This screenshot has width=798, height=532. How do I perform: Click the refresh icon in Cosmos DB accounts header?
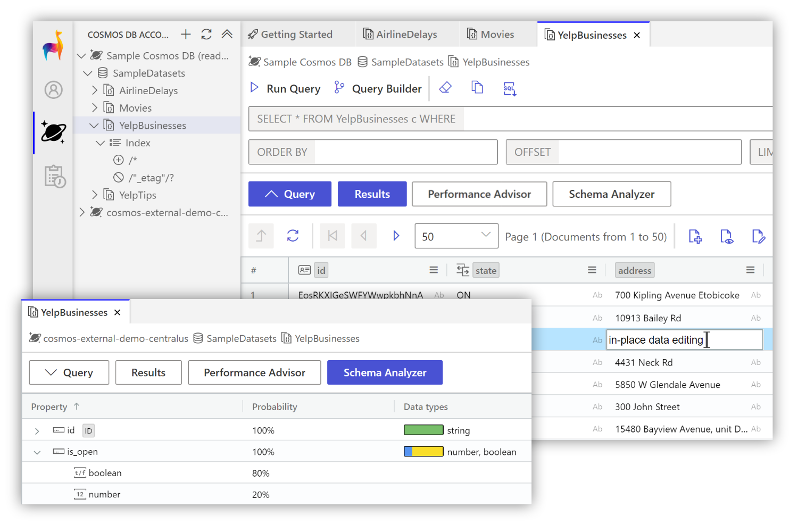pyautogui.click(x=206, y=35)
